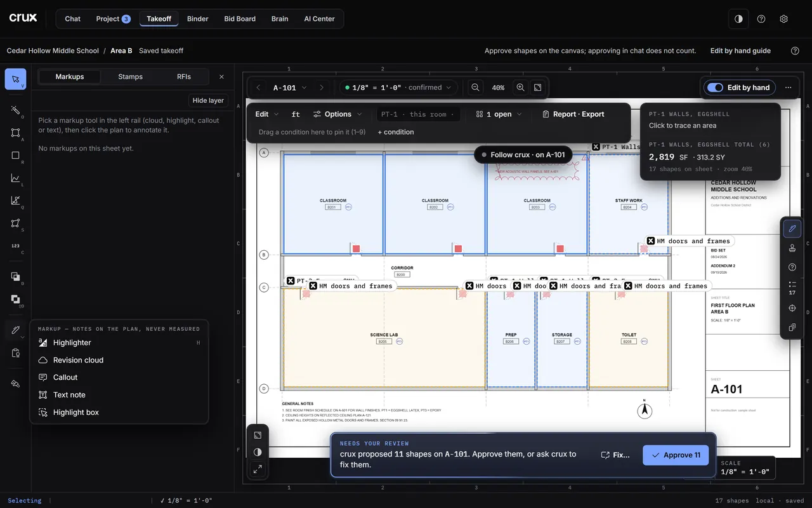Viewport: 812px width, 508px height.
Task: Close the Markups side panel
Action: (221, 77)
